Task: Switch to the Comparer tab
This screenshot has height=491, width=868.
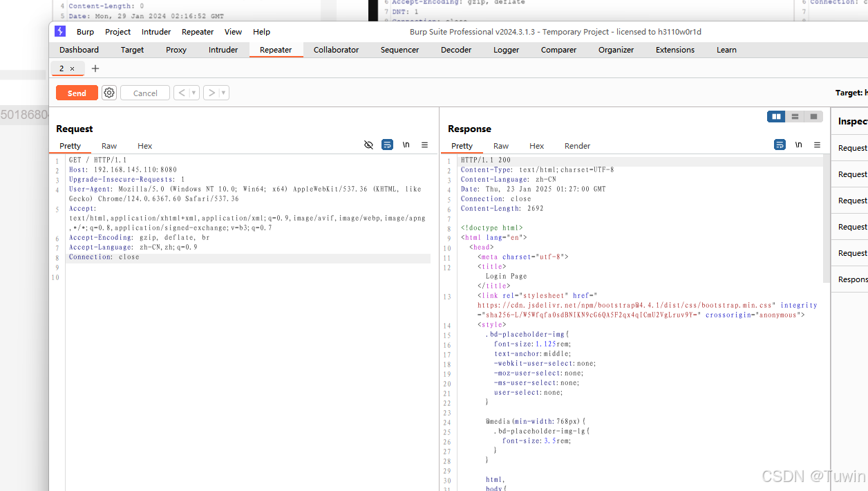Action: (558, 50)
